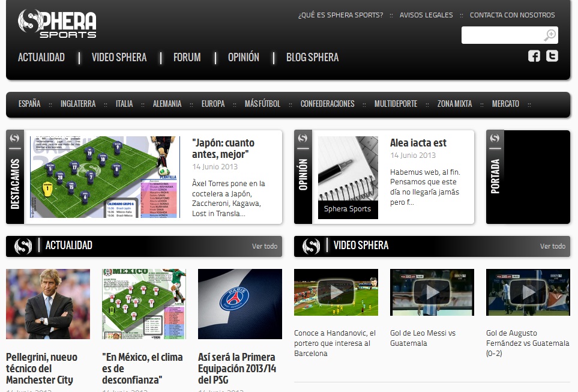Open the PSG Primera Equipación headline

pos(237,369)
